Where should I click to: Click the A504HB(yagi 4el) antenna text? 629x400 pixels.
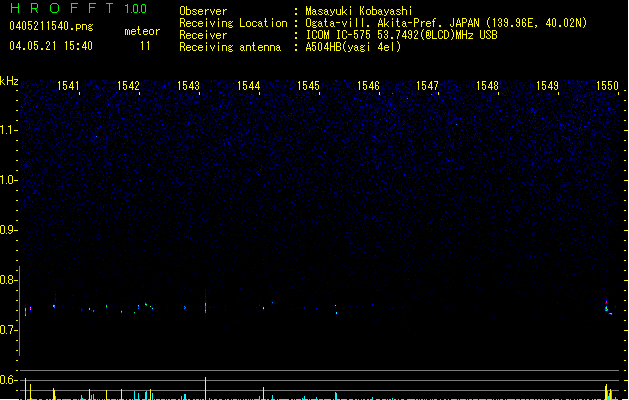[353, 47]
